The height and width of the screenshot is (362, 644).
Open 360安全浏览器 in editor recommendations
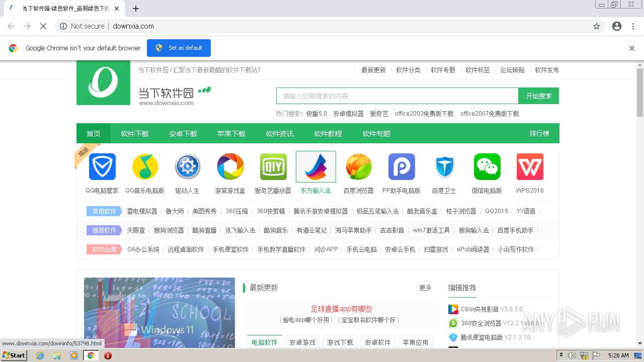[481, 323]
